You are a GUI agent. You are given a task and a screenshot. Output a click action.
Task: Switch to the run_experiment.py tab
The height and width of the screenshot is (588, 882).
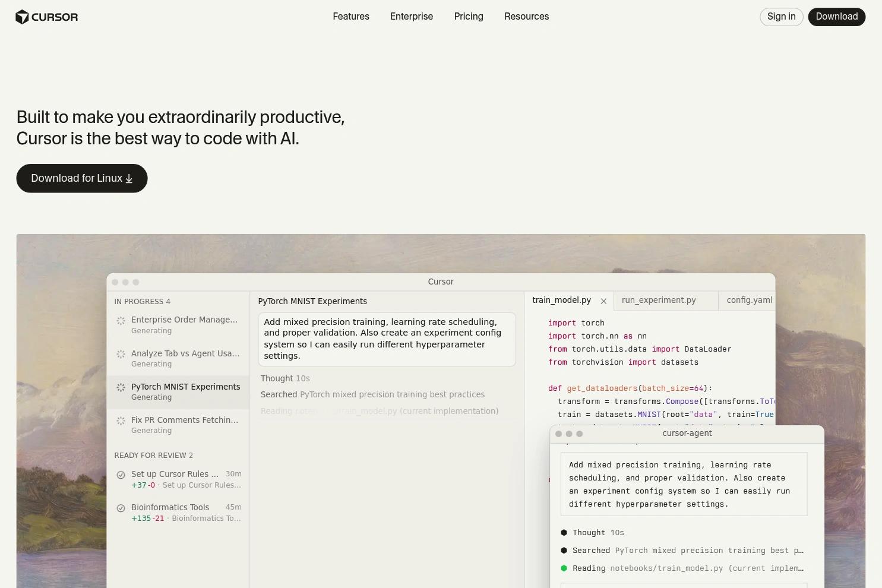tap(658, 301)
